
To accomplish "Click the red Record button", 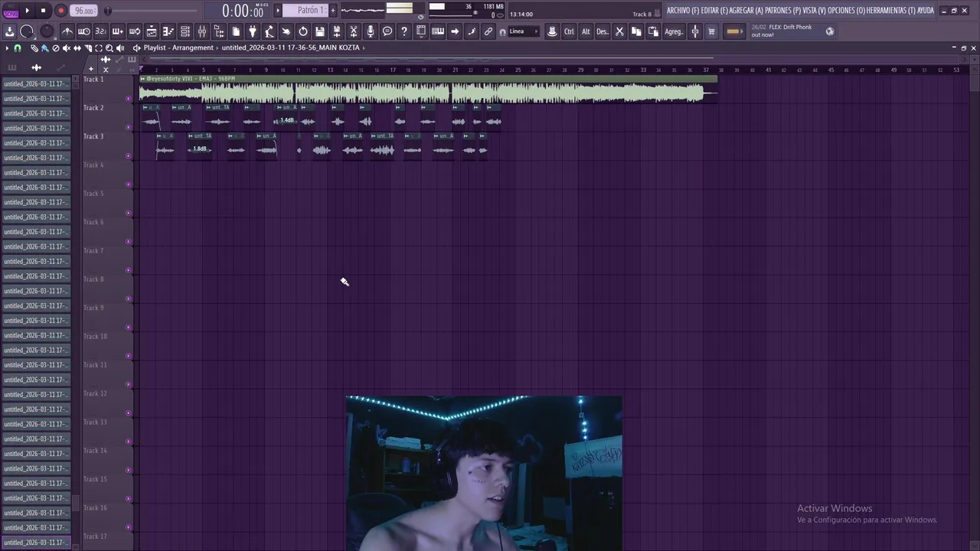I will 61,11.
